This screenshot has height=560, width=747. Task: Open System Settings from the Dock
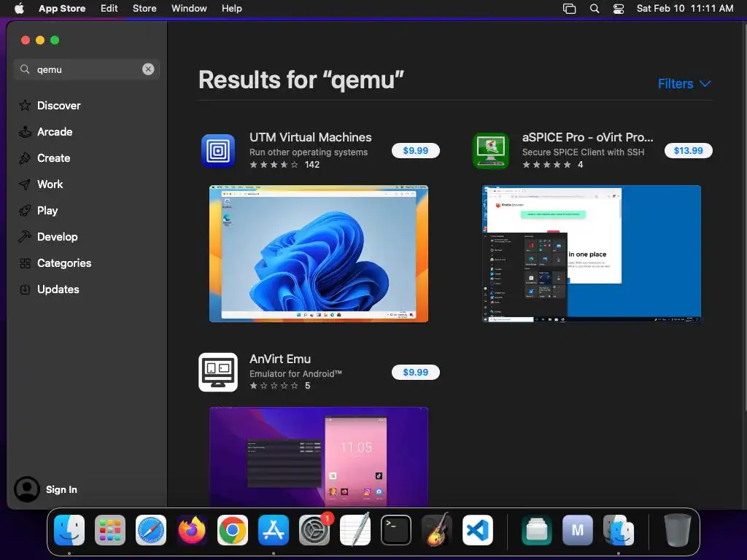coord(314,530)
